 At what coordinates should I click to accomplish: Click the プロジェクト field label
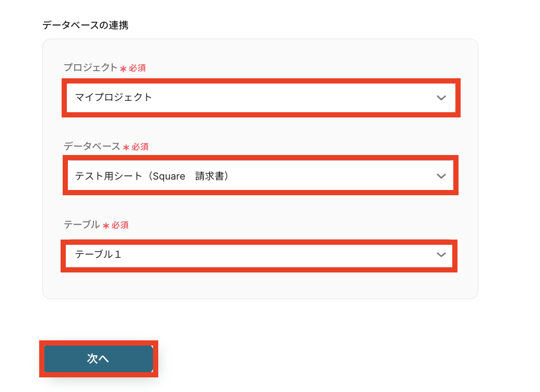[90, 68]
